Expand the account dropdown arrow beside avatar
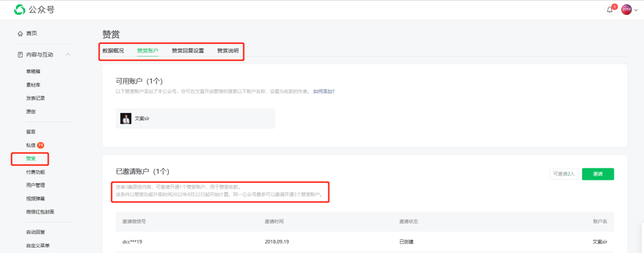644x253 pixels. click(636, 11)
